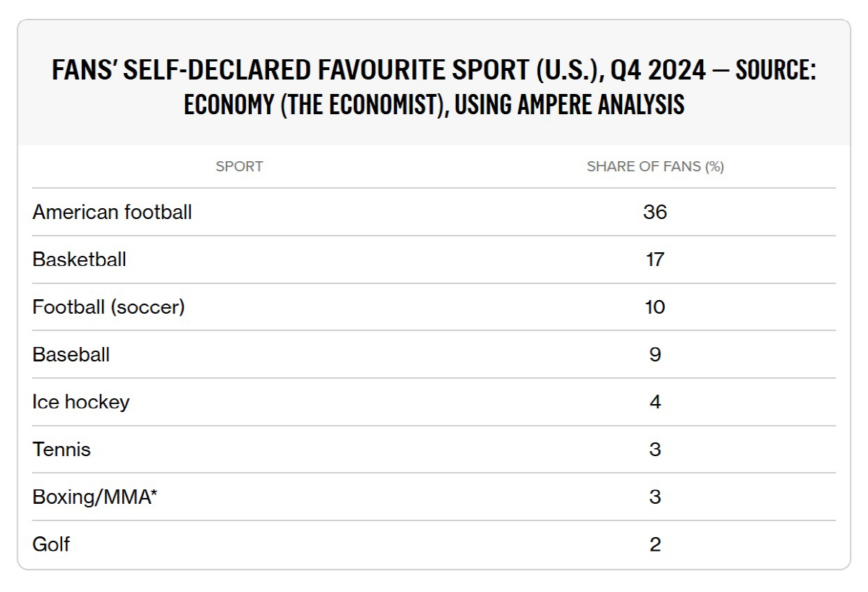The height and width of the screenshot is (592, 868).
Task: Click the Tennis sport name
Action: click(x=61, y=450)
